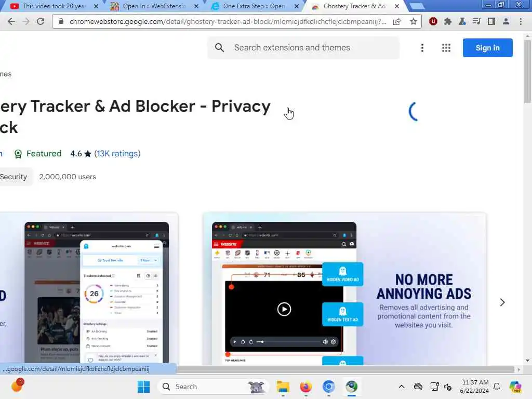Click the address bar URL

(228, 21)
